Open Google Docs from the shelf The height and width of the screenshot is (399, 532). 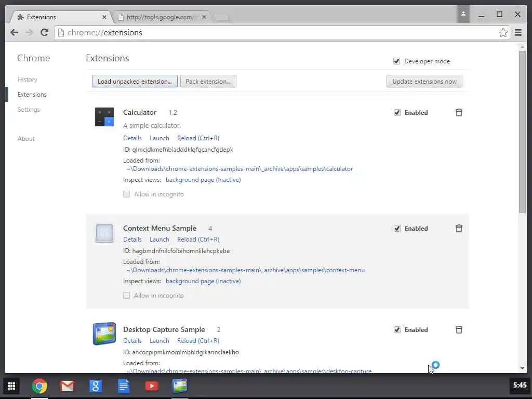pyautogui.click(x=124, y=386)
